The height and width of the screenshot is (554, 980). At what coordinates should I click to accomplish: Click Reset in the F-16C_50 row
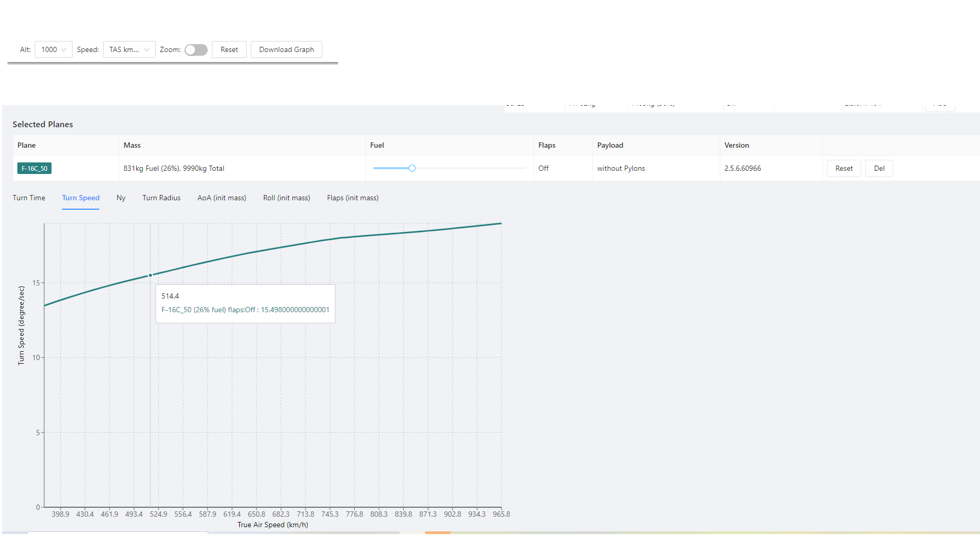[844, 168]
